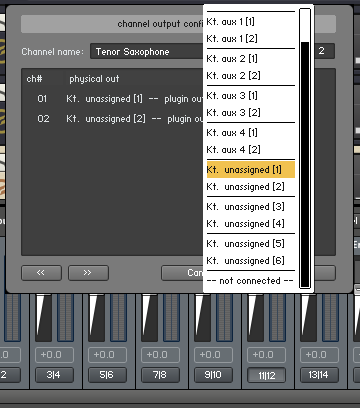Click the +0.0 gain value above 5|6
360x408 pixels.
click(x=107, y=355)
